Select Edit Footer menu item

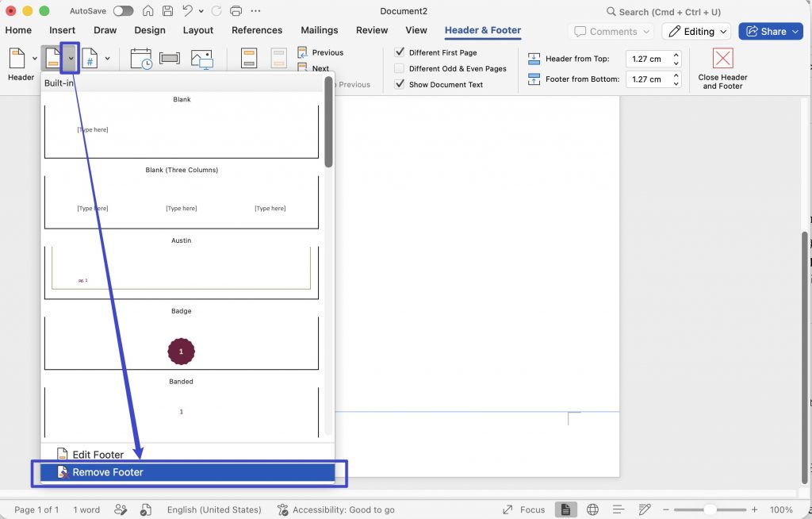click(187, 455)
